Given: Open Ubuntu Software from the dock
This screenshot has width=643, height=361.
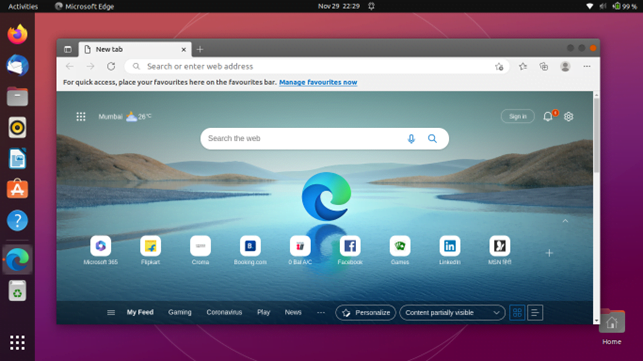Looking at the screenshot, I should [17, 190].
